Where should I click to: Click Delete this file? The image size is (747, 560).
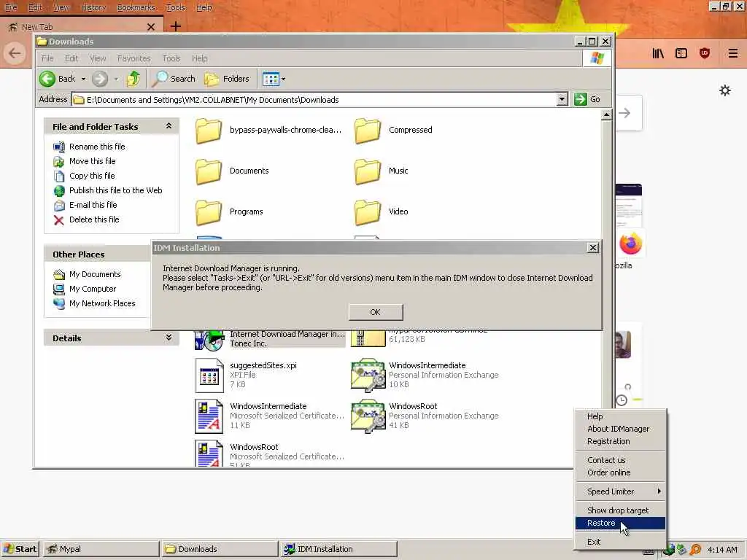(94, 219)
